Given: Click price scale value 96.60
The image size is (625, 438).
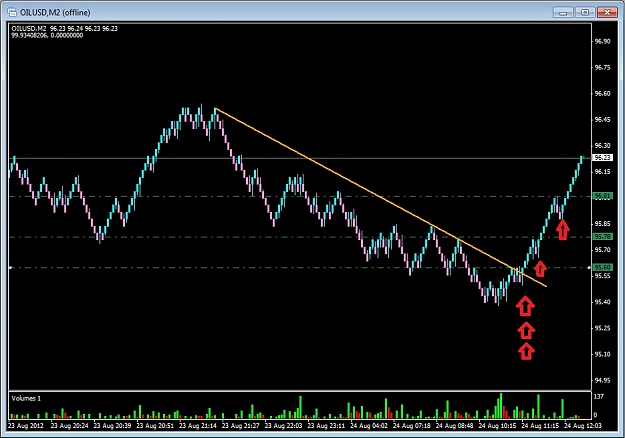Looking at the screenshot, I should pos(602,94).
